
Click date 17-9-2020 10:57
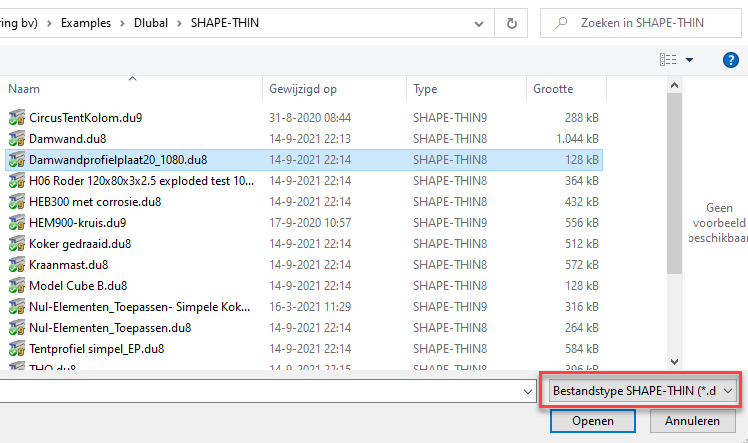310,223
